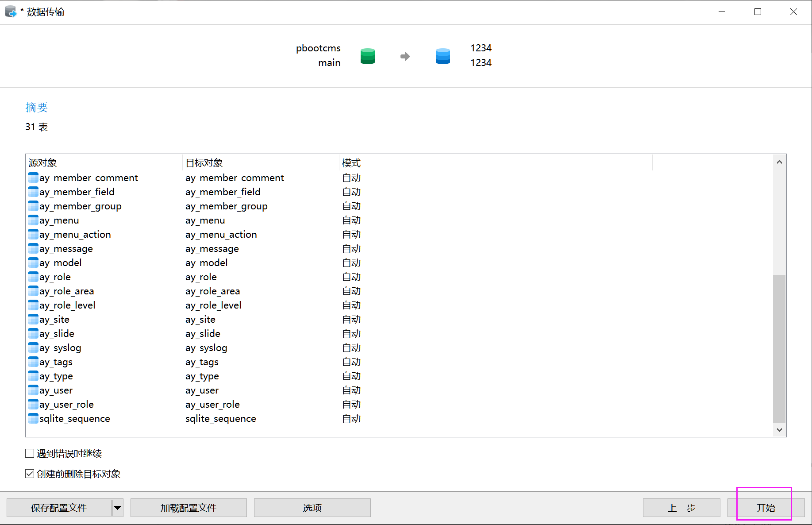Open the 保存配置文件 dropdown arrow
The image size is (812, 525).
point(117,508)
